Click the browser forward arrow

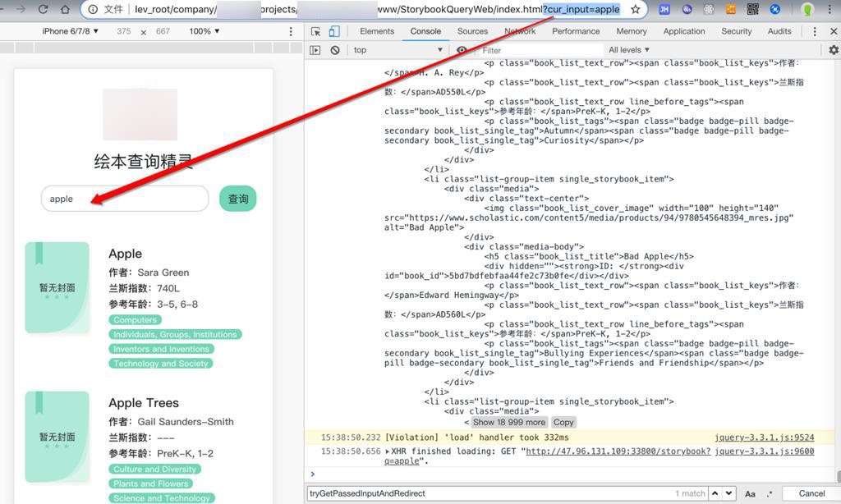21,9
